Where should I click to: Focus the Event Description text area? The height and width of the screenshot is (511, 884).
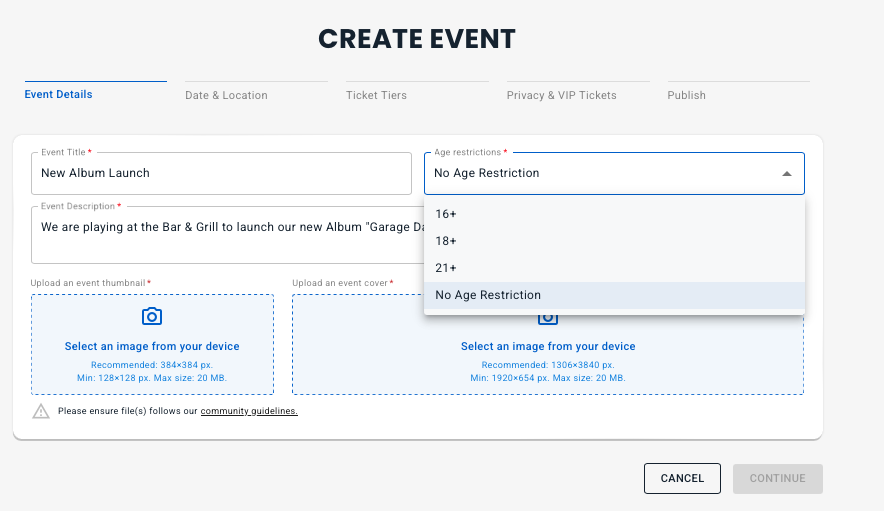coord(228,235)
